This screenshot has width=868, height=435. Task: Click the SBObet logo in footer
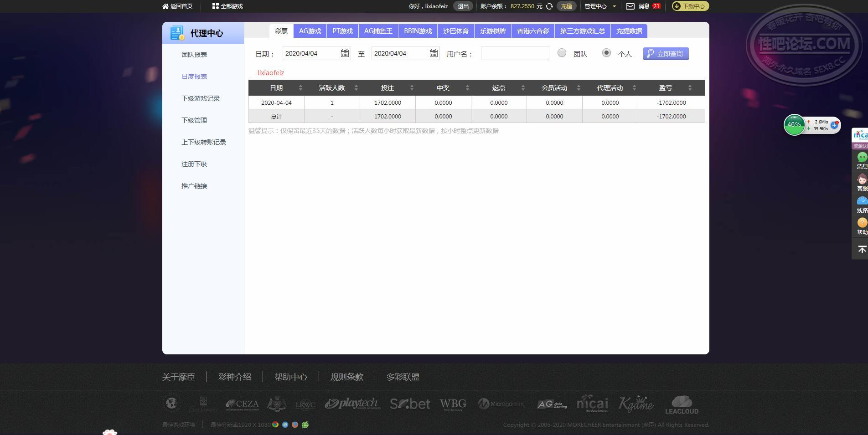coord(410,404)
